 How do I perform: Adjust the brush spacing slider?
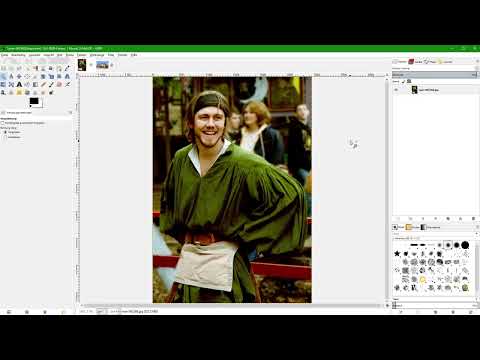pyautogui.click(x=435, y=305)
